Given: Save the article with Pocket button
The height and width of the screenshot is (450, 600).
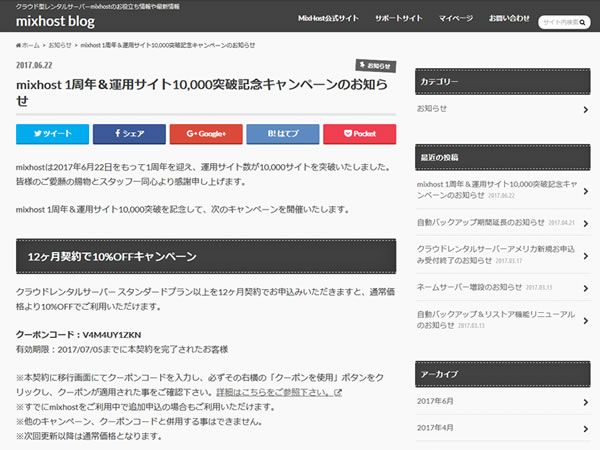Looking at the screenshot, I should pyautogui.click(x=360, y=134).
